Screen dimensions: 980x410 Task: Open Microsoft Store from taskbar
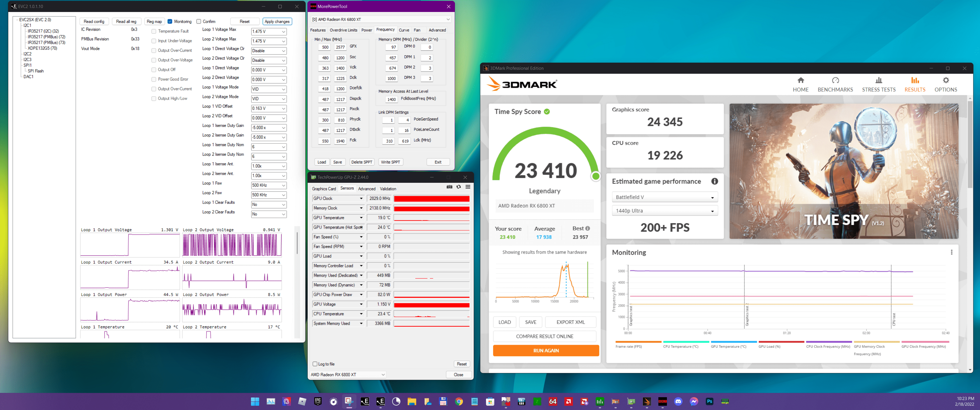[490, 401]
